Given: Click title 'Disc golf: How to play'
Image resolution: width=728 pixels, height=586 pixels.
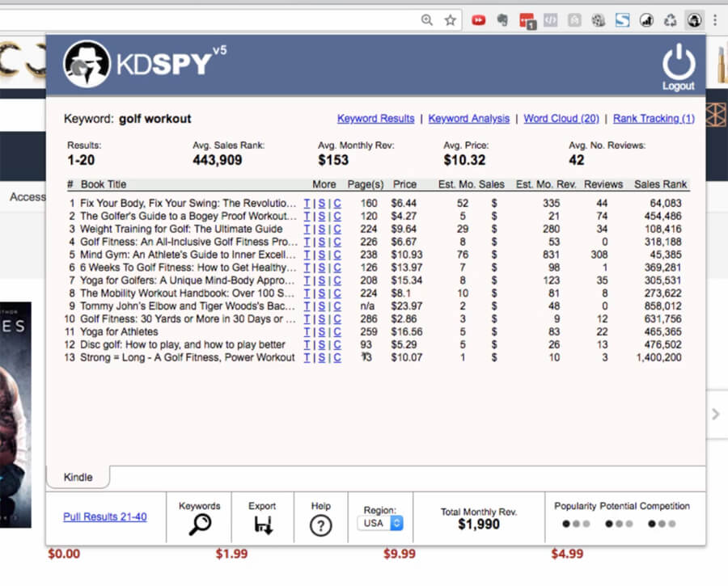Looking at the screenshot, I should coord(183,345).
